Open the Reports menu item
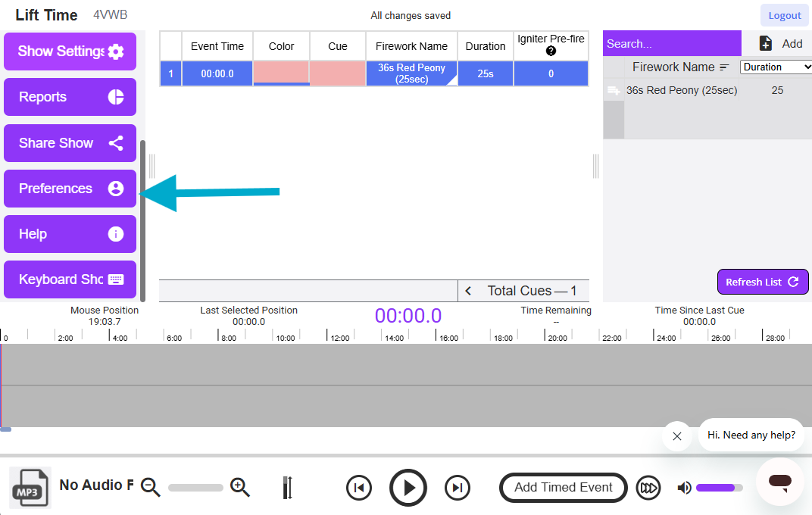Viewport: 812px width, 515px height. [x=70, y=97]
